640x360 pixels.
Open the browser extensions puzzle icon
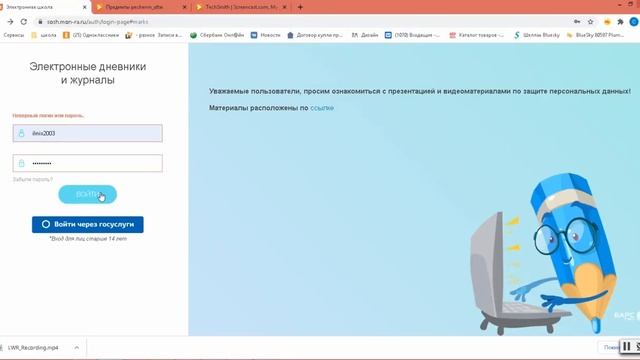pos(620,22)
